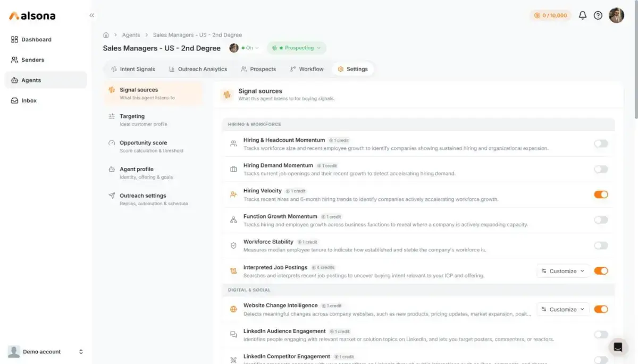Viewport: 638px width, 364px height.
Task: Click the Workforce Stability shield icon
Action: pos(233,246)
